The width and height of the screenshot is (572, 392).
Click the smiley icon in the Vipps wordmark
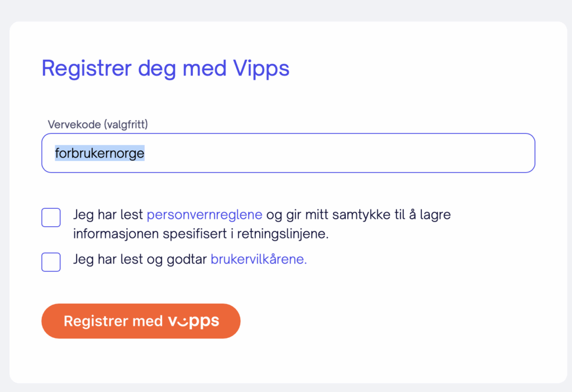tap(183, 321)
